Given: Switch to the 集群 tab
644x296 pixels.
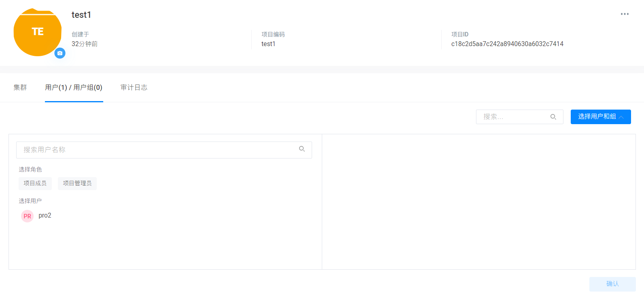Looking at the screenshot, I should [20, 87].
